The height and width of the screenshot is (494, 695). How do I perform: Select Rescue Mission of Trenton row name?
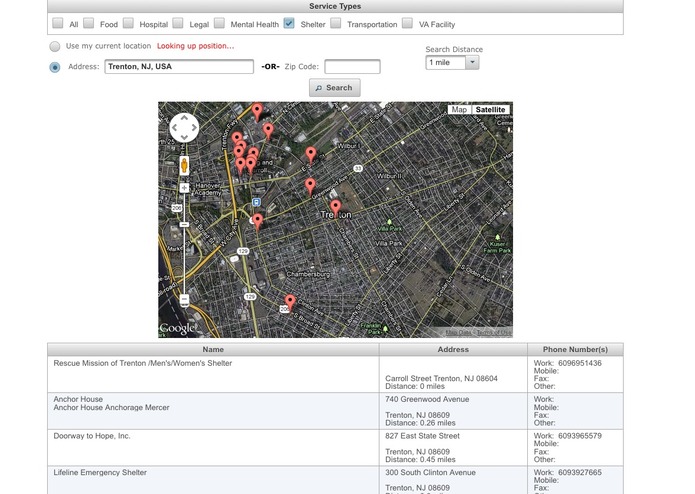click(x=143, y=363)
